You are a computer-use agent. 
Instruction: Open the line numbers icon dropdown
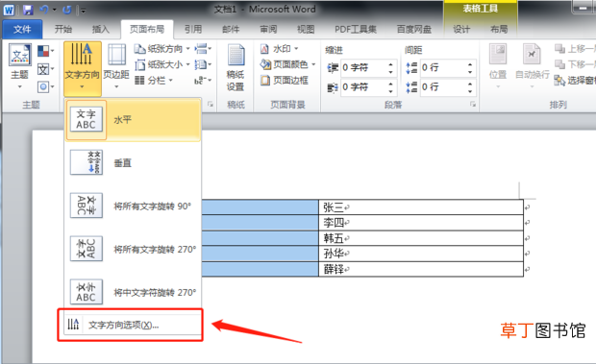pos(203,65)
